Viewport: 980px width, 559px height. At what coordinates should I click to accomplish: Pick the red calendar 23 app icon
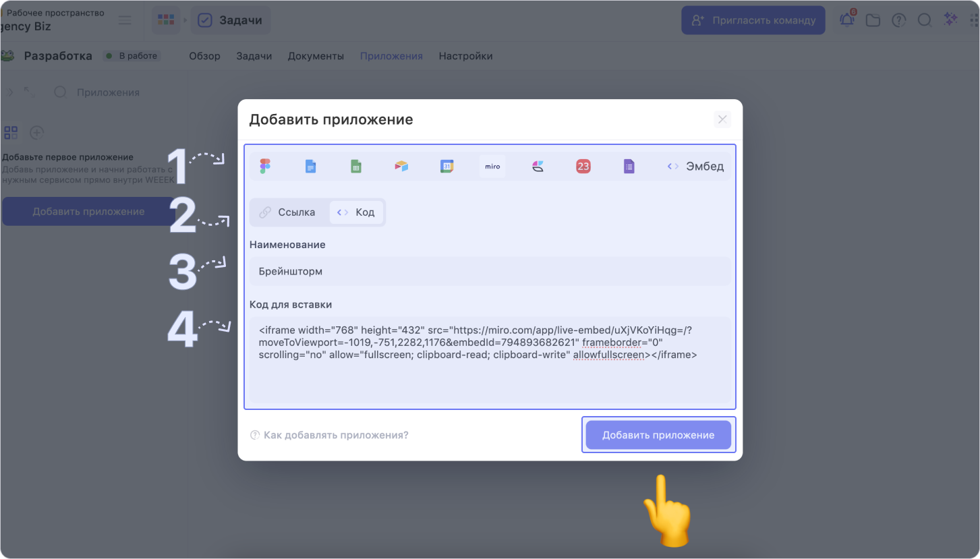[x=583, y=167]
